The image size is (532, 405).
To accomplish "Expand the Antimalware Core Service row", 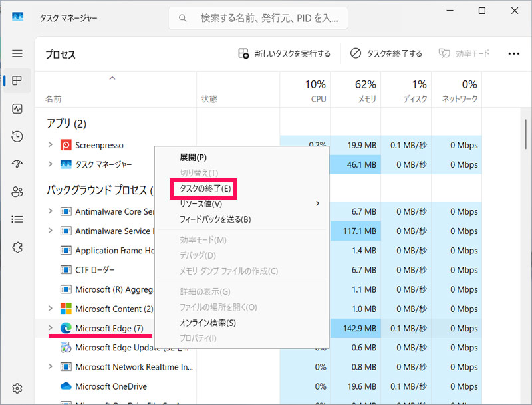I will pos(51,211).
